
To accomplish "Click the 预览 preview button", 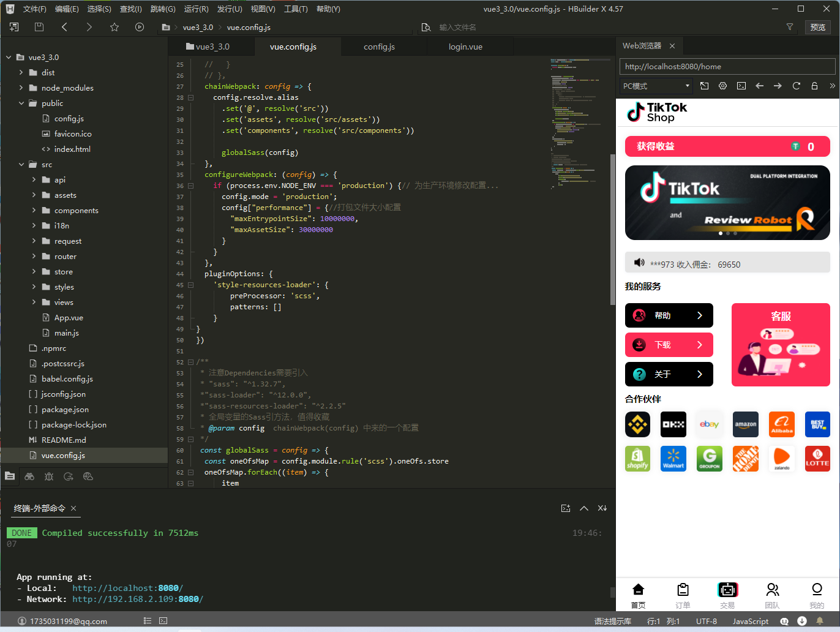I will 817,27.
